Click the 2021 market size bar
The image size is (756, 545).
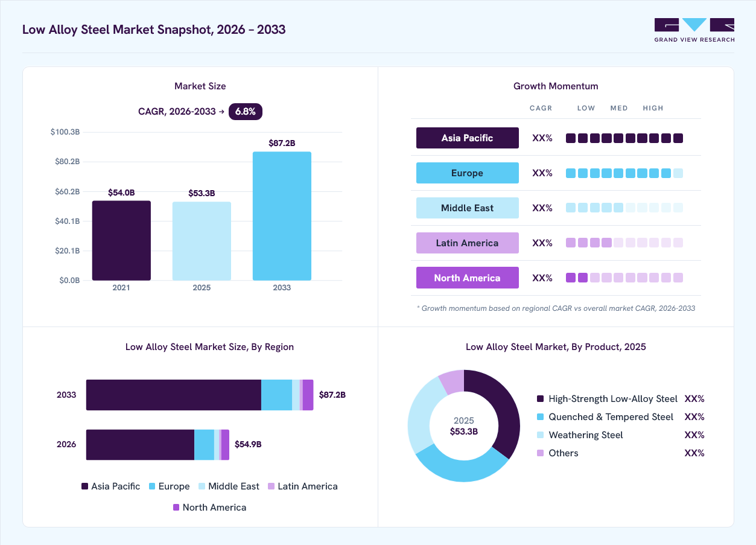[121, 241]
